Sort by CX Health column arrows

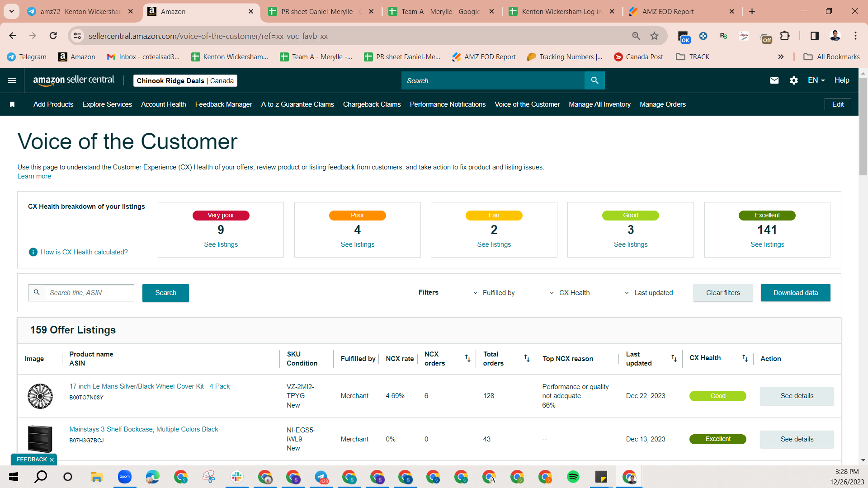point(745,358)
